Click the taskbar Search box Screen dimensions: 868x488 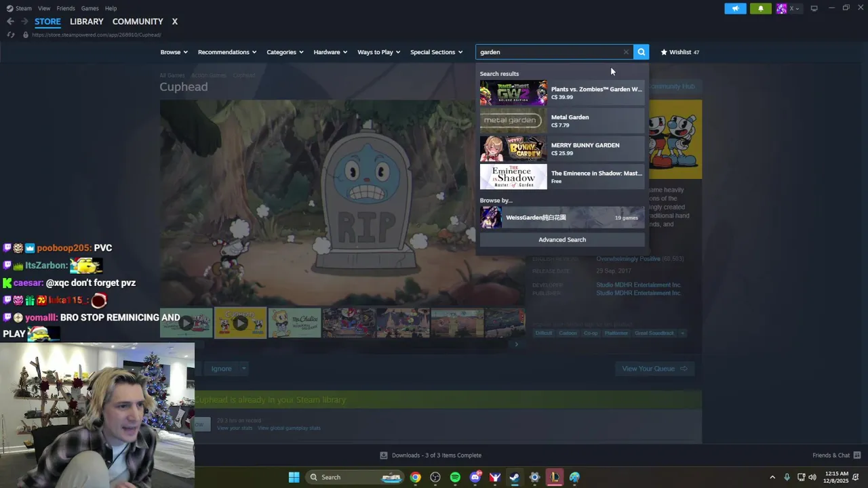click(x=355, y=477)
